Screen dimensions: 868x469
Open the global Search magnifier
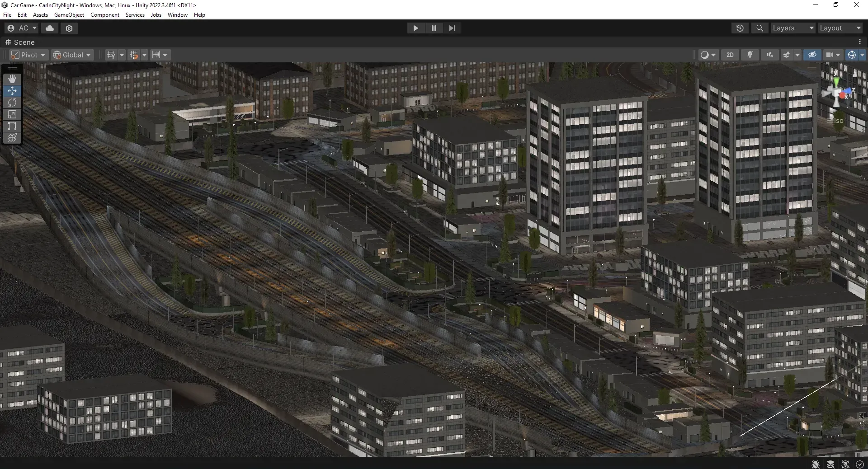(760, 28)
